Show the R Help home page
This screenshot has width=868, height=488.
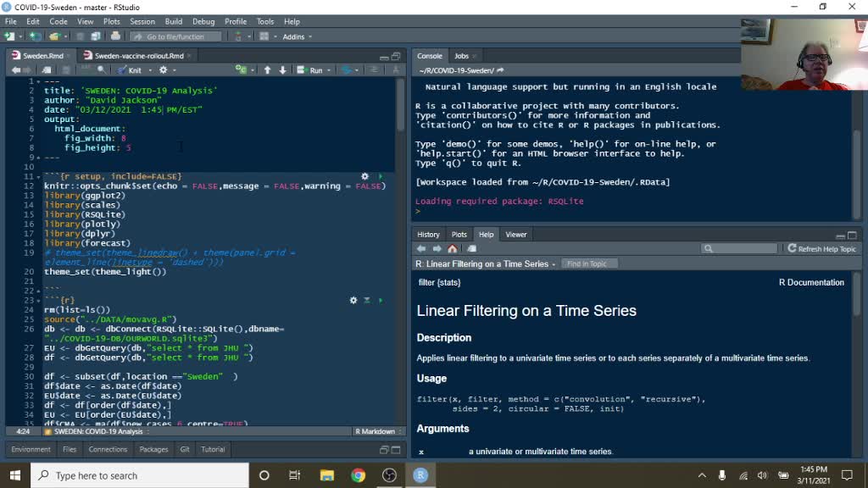coord(453,249)
